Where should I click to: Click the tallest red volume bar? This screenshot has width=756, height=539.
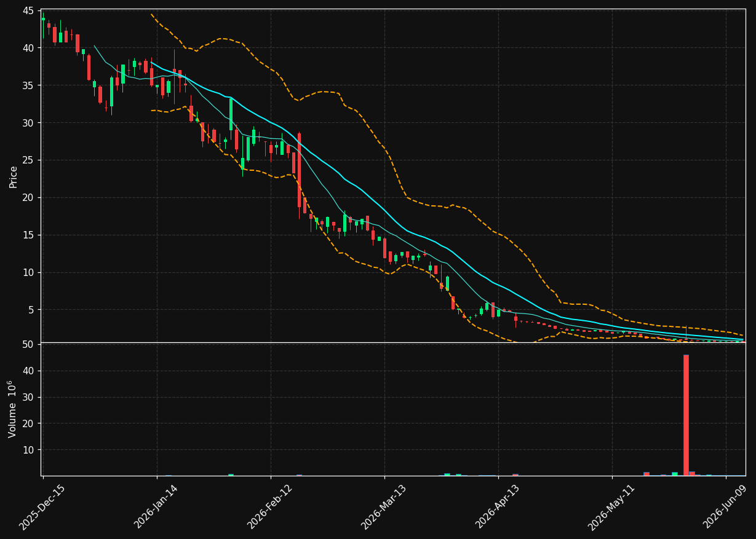coord(686,415)
